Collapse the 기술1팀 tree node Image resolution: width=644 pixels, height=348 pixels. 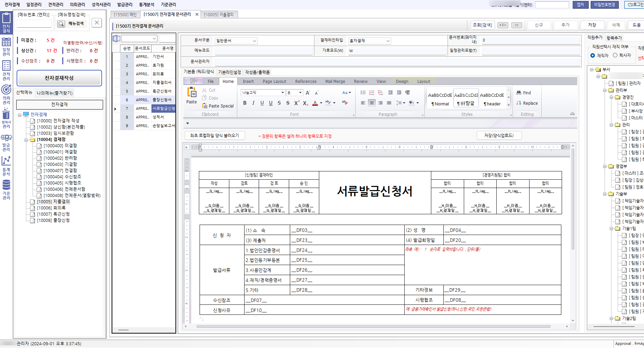(611, 228)
